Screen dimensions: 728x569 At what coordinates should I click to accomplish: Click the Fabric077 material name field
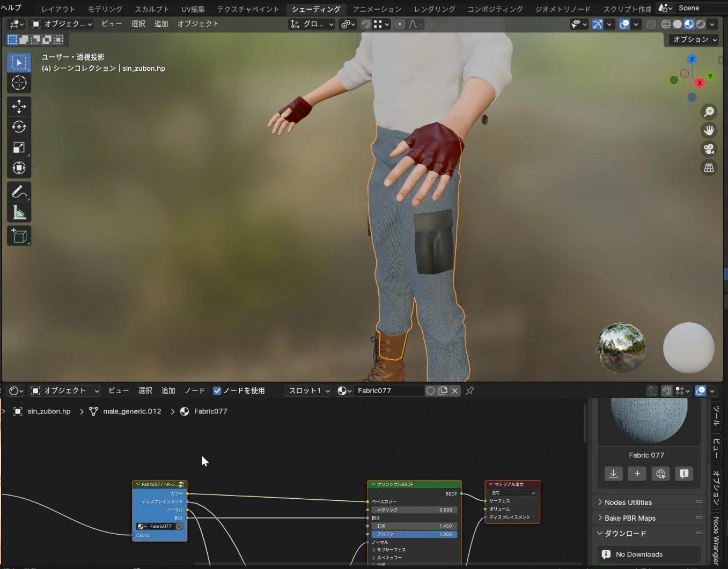388,391
